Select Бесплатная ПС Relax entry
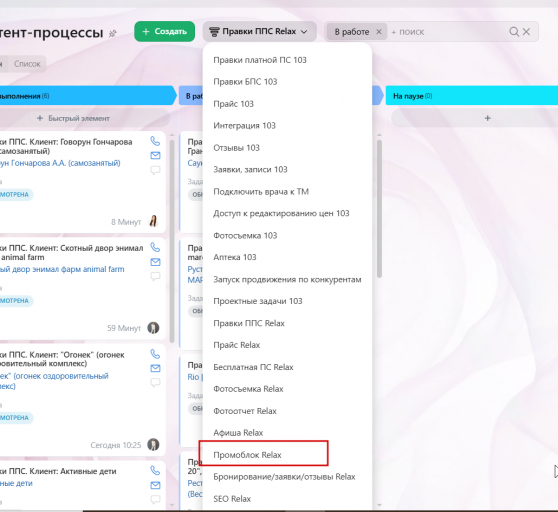Image resolution: width=558 pixels, height=512 pixels. point(253,367)
